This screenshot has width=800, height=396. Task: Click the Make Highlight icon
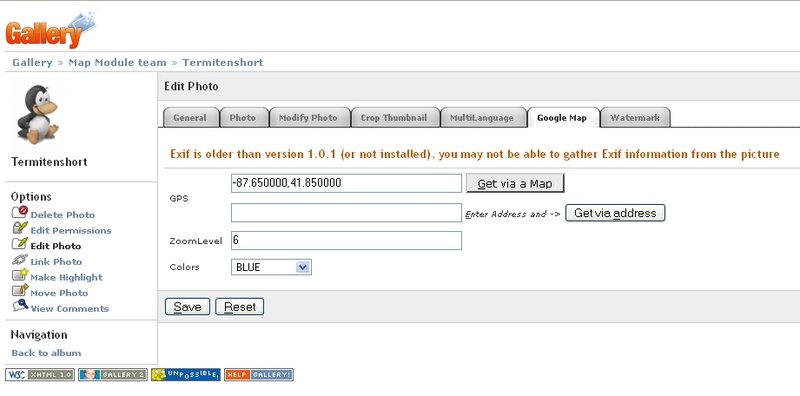coord(20,275)
